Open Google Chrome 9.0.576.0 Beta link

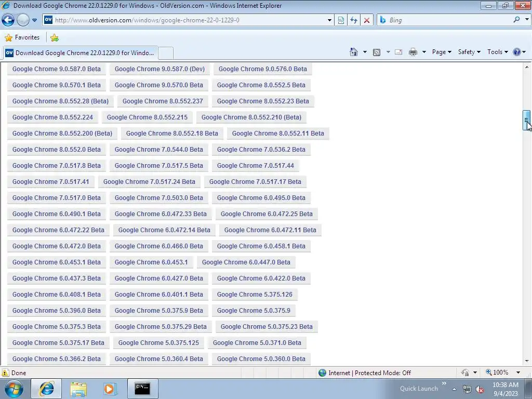pyautogui.click(x=262, y=69)
